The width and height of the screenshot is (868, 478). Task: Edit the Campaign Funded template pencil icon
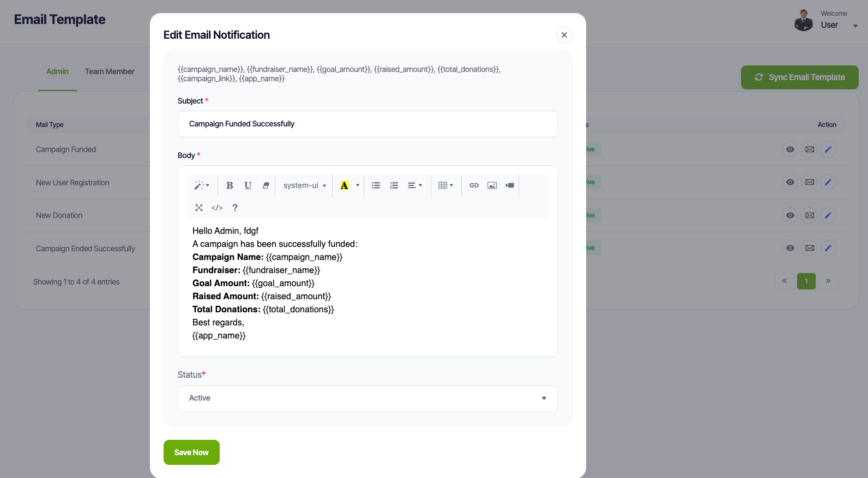[x=828, y=149]
